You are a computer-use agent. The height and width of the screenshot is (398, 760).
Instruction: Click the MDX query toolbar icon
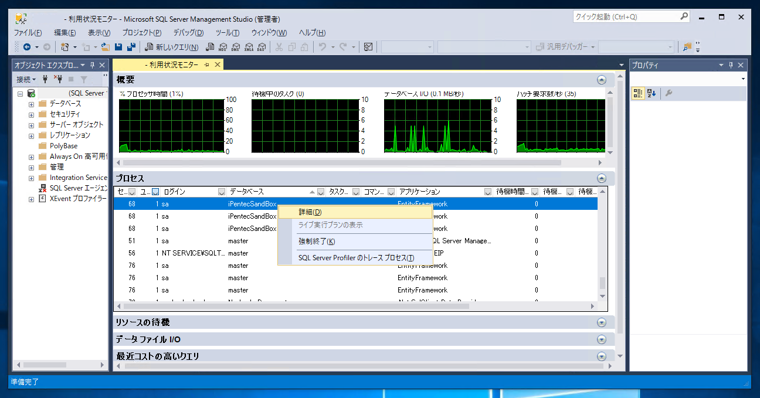click(x=223, y=47)
